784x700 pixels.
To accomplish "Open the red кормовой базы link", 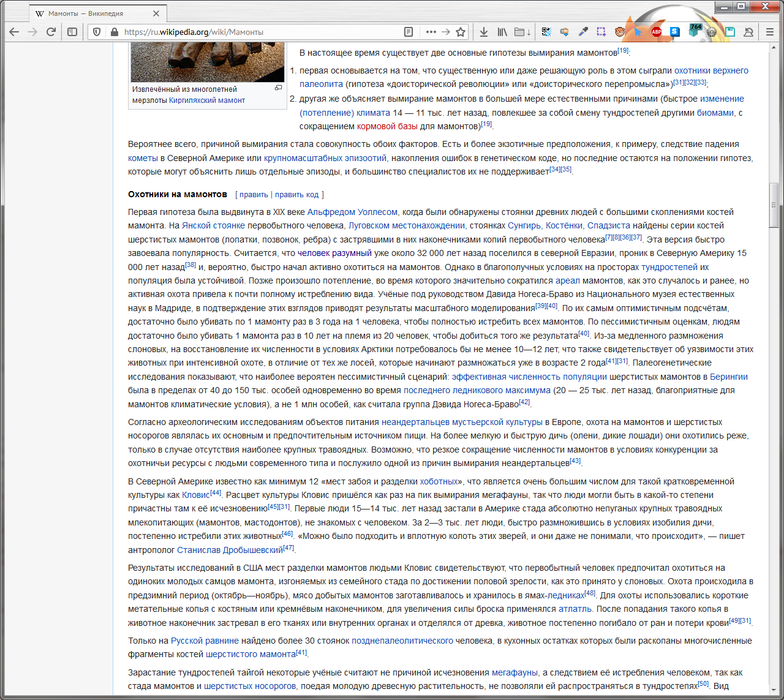I will coord(387,126).
